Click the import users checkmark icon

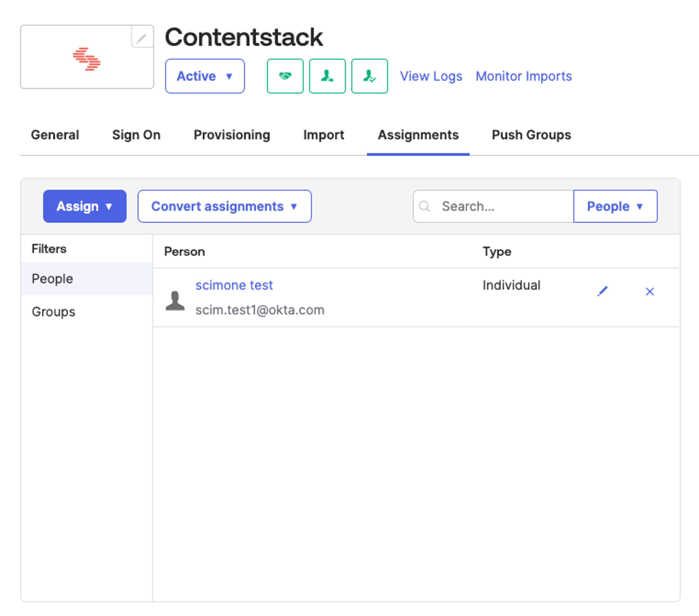369,76
